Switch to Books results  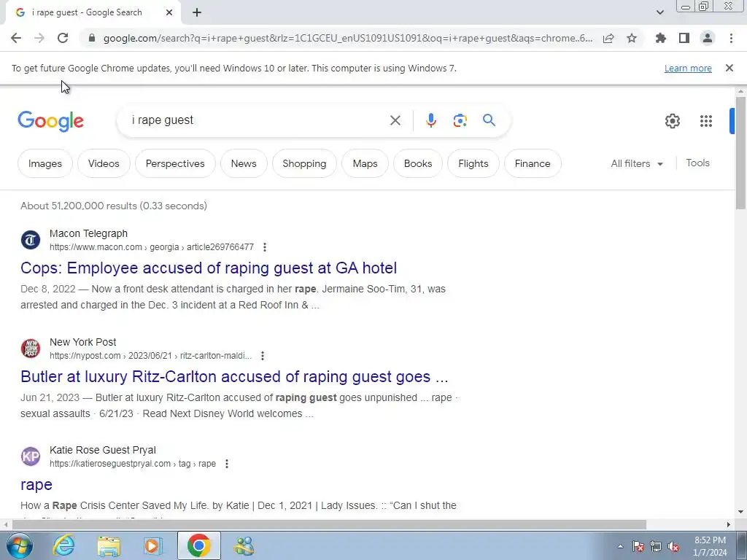[418, 163]
